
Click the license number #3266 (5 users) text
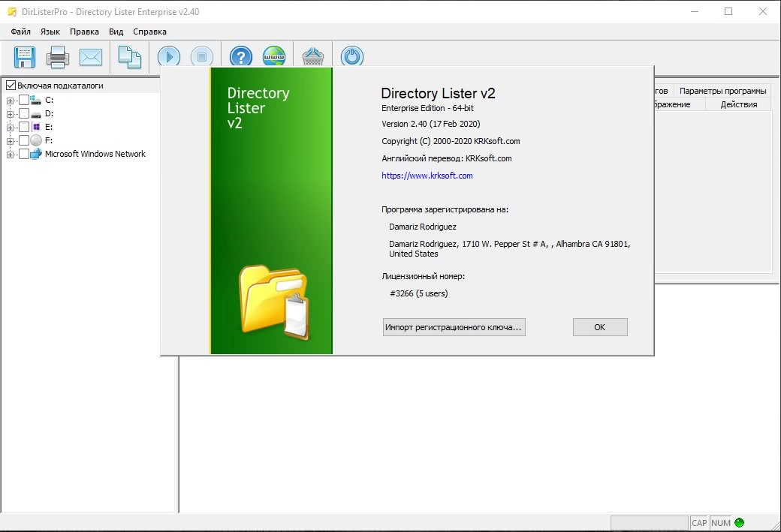418,293
